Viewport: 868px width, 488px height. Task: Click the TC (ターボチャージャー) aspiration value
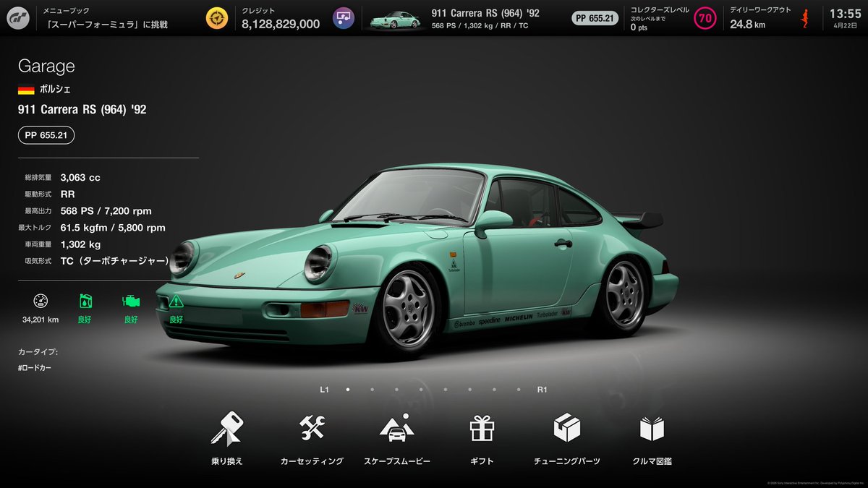pos(115,260)
